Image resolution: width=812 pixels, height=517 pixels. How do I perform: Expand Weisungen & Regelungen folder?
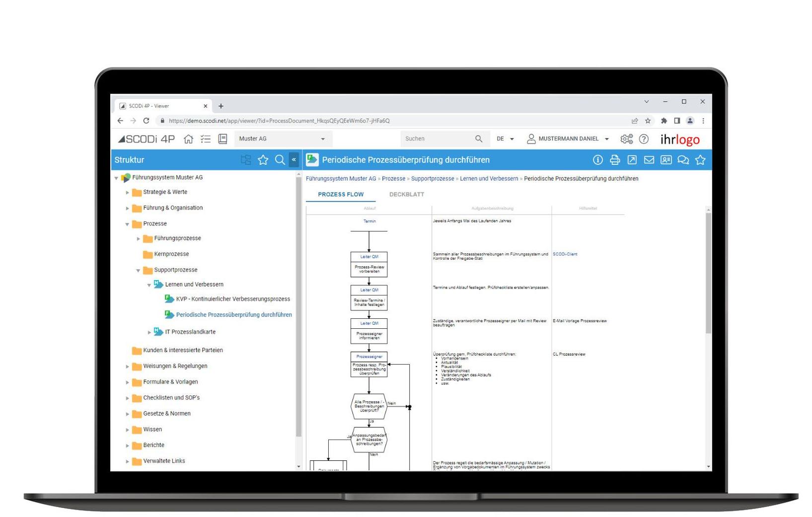[x=127, y=367]
